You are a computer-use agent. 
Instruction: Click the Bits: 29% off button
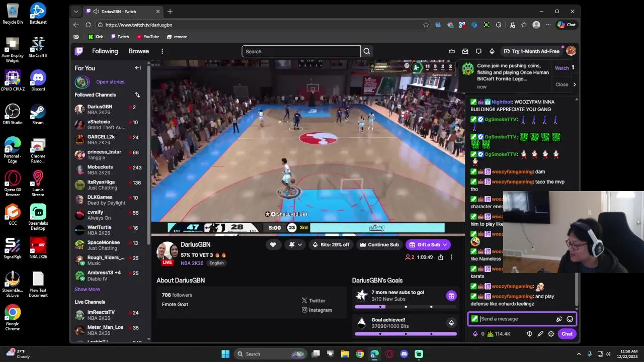[x=331, y=245]
